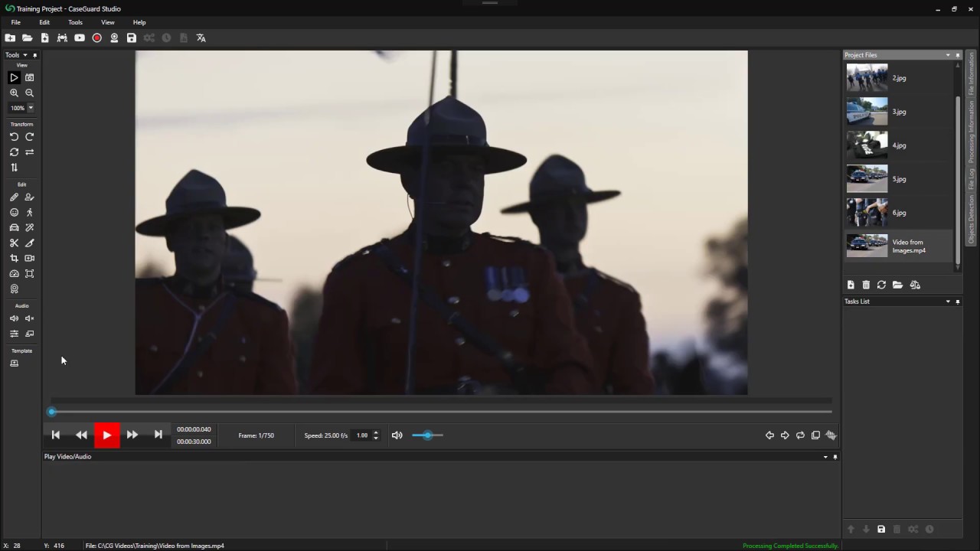Screen dimensions: 980x551
Task: Click the webcam icon in top toolbar
Action: coord(114,37)
